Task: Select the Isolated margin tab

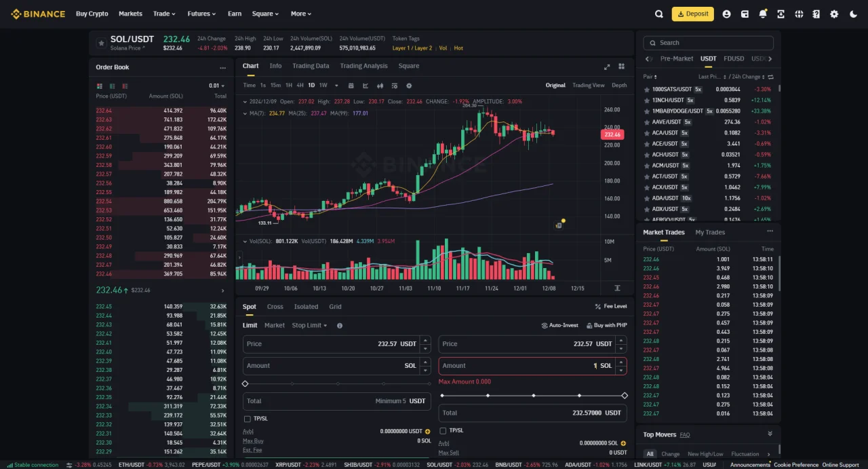Action: [306, 307]
